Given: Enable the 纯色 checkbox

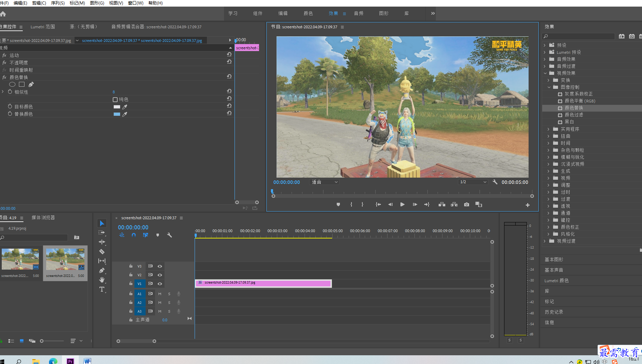Looking at the screenshot, I should [x=115, y=100].
